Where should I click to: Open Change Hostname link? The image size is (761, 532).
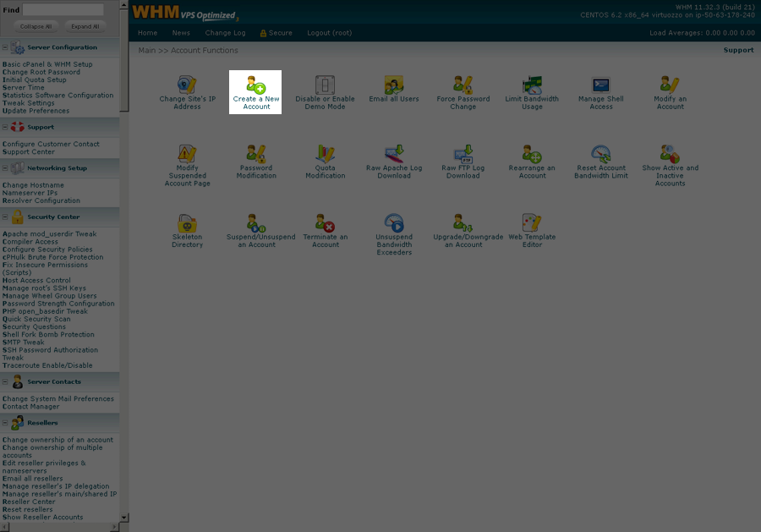(33, 185)
